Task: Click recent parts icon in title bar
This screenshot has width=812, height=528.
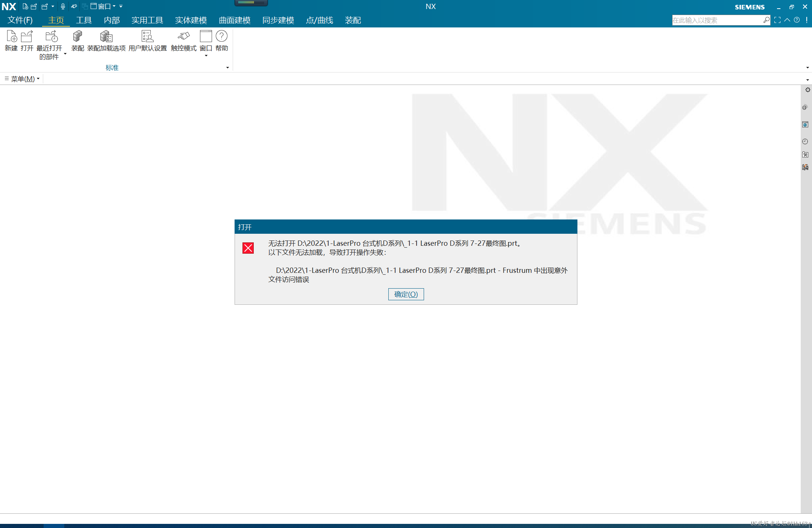Action: click(45, 6)
